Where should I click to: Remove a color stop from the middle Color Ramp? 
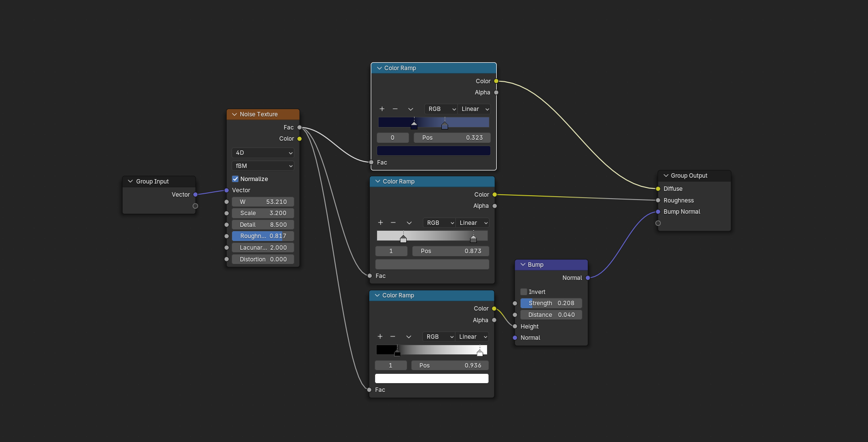click(393, 222)
